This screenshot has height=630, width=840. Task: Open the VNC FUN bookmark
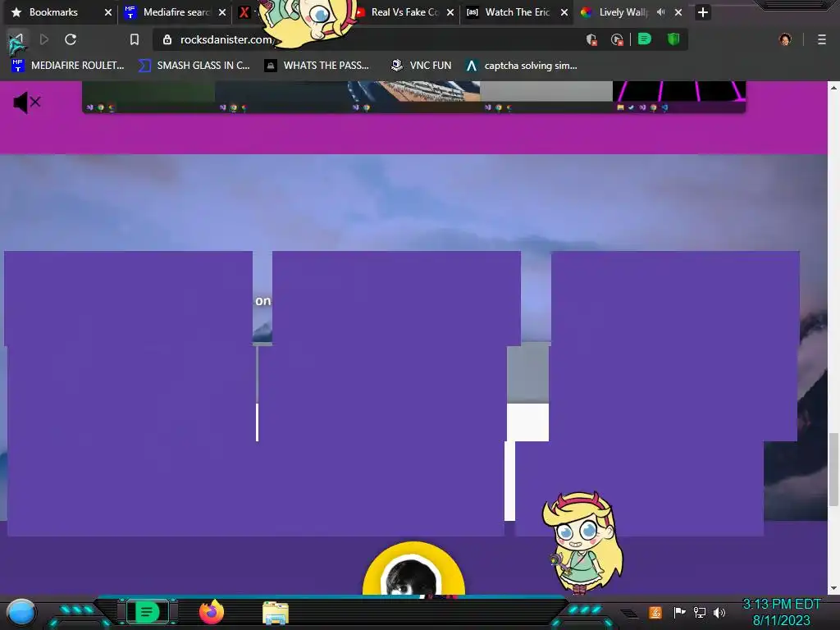421,66
